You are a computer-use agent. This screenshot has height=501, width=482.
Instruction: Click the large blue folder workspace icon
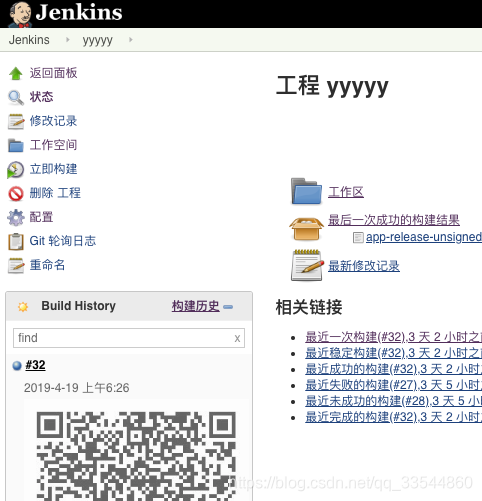point(306,191)
